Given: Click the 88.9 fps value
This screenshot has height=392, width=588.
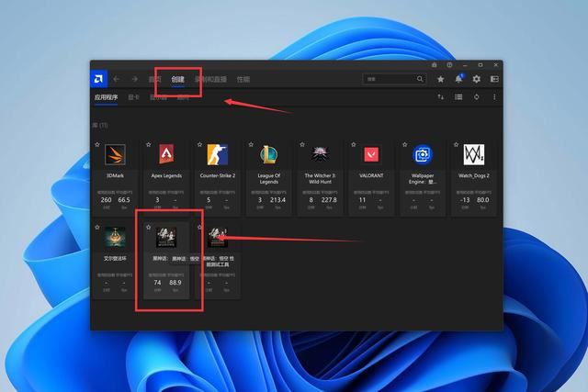Looking at the screenshot, I should 175,282.
